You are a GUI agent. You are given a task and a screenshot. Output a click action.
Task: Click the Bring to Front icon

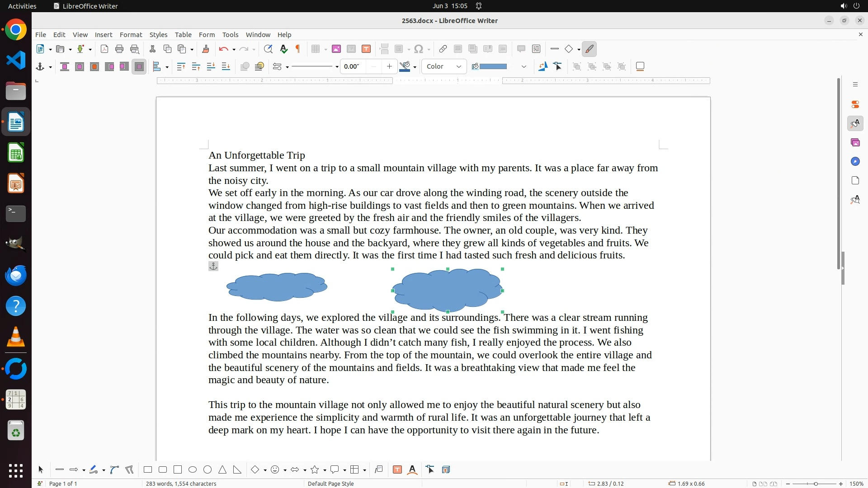[x=181, y=67]
